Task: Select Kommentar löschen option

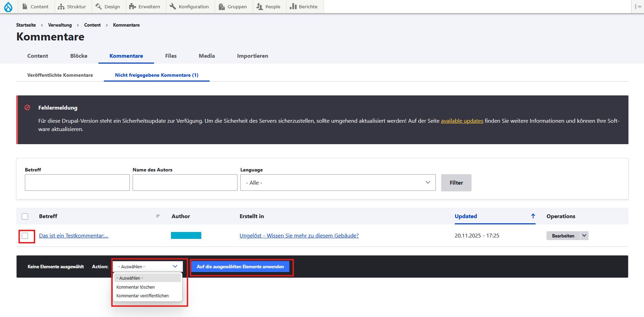Action: point(136,287)
